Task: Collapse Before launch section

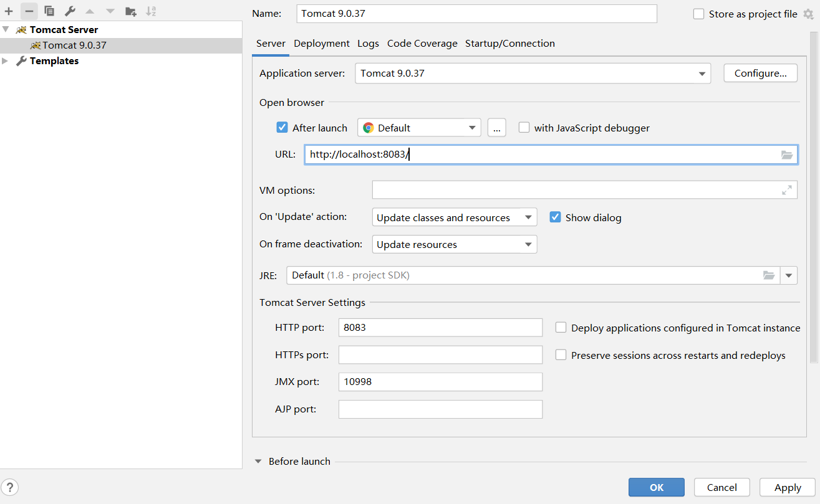Action: tap(259, 462)
